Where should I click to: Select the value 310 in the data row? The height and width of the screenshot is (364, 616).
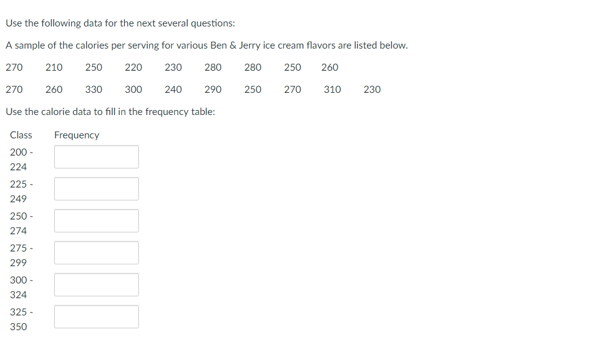332,89
